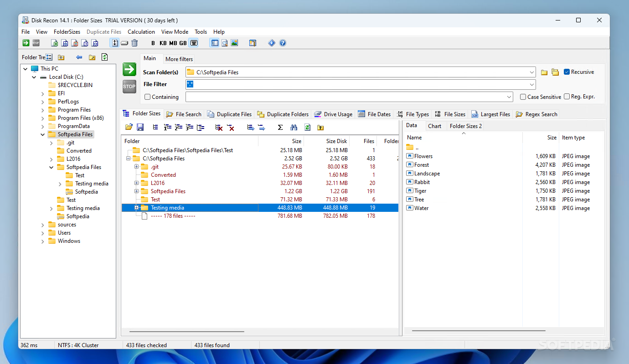Click the trash can delete icon
This screenshot has height=364, width=629.
click(134, 43)
